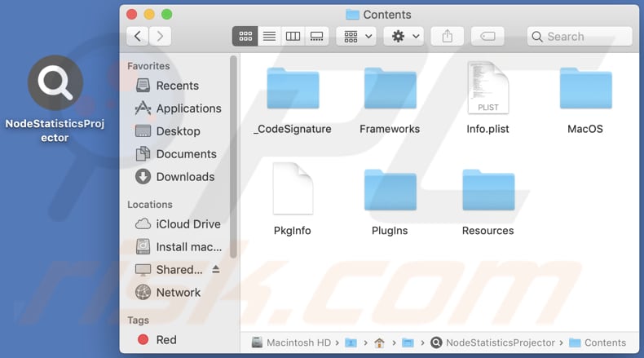Switch to column view
Image resolution: width=644 pixels, height=358 pixels.
click(x=293, y=36)
